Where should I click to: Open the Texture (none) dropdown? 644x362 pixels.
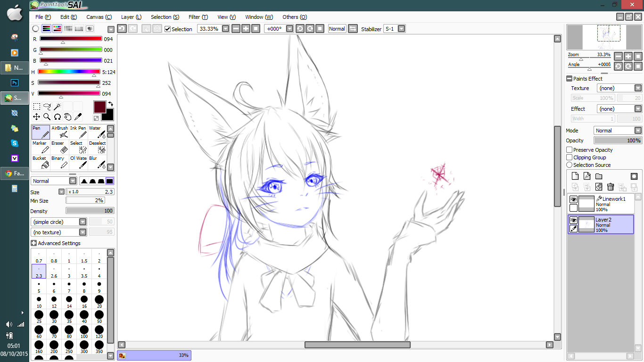(637, 88)
